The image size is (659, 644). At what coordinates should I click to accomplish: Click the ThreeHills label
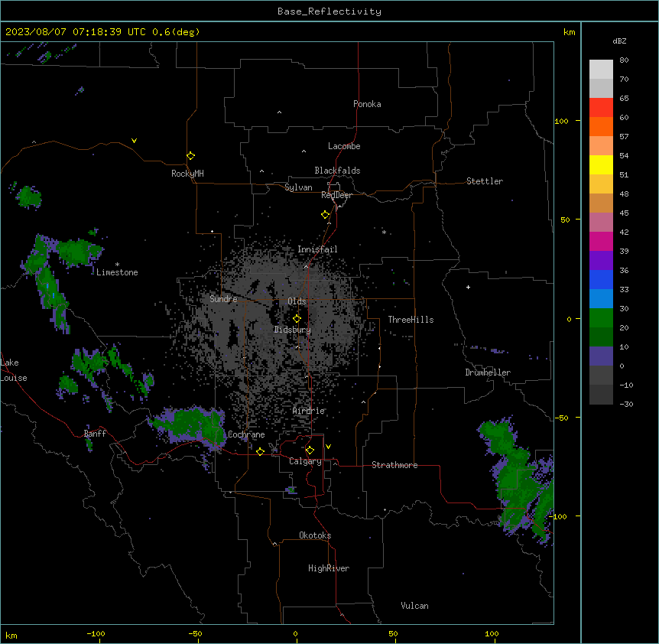[x=411, y=320]
